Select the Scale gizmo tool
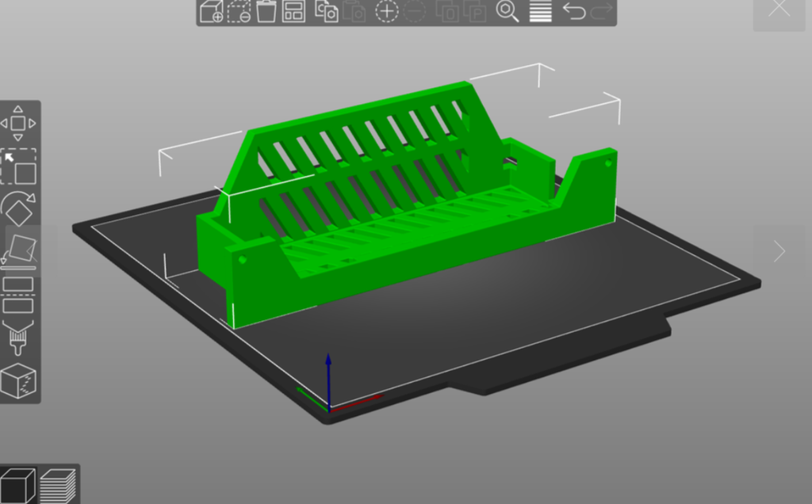The width and height of the screenshot is (812, 504). click(19, 166)
